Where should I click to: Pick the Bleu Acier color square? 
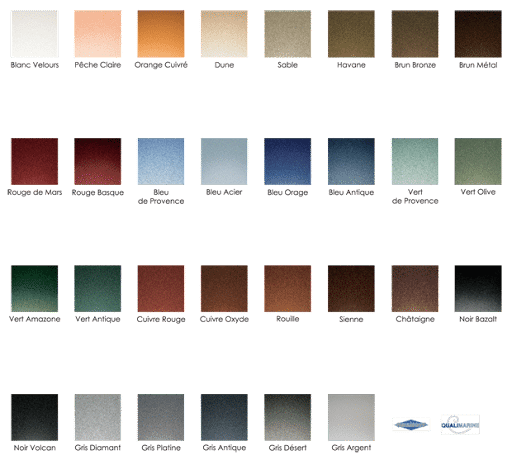pos(224,161)
